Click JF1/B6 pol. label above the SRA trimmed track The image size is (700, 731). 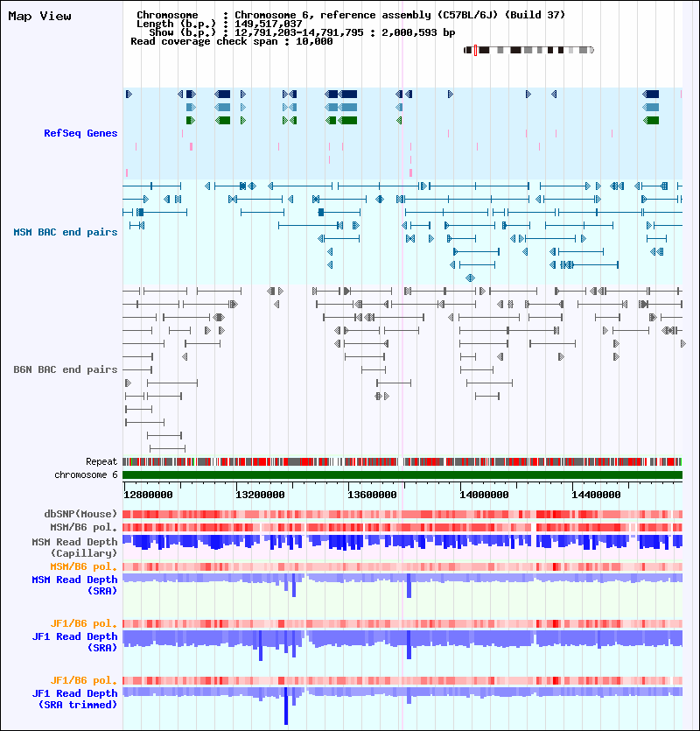84,680
